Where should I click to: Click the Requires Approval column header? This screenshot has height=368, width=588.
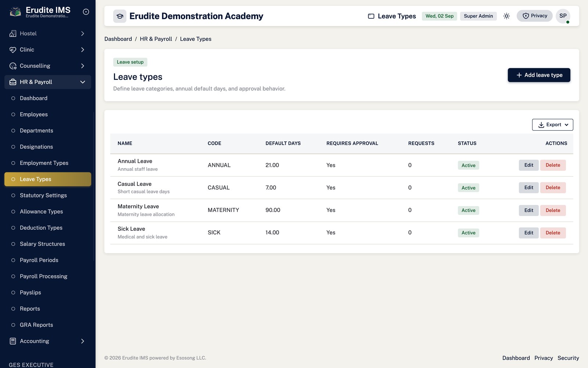(x=352, y=144)
